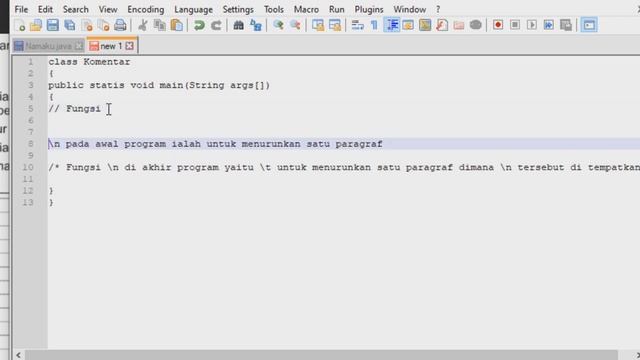The width and height of the screenshot is (640, 360).
Task: Click the Open file folder icon
Action: coord(36,25)
